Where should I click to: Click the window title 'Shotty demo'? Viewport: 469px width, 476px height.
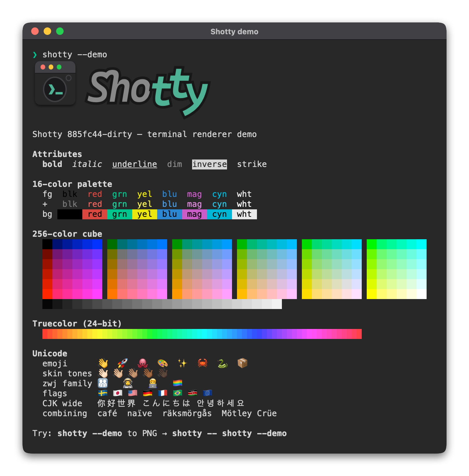[234, 32]
